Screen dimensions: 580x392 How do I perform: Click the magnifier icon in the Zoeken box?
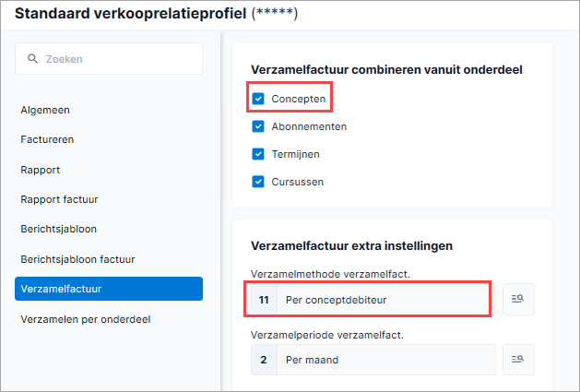(x=32, y=59)
